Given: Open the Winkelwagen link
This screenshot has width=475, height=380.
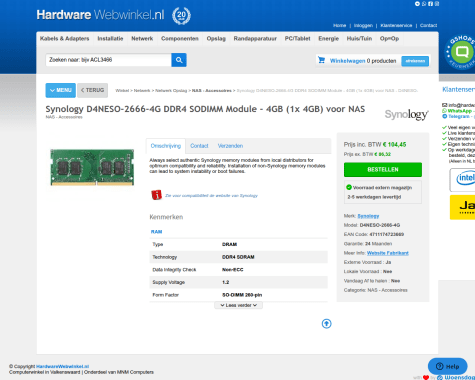Looking at the screenshot, I should point(347,61).
